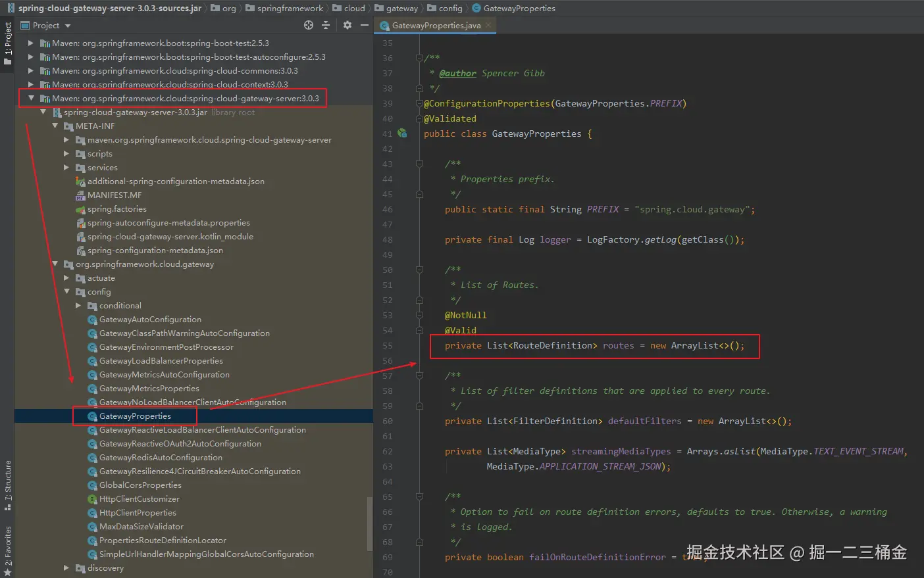Fold the Javadoc comment at line 57
This screenshot has width=924, height=578.
(x=419, y=375)
